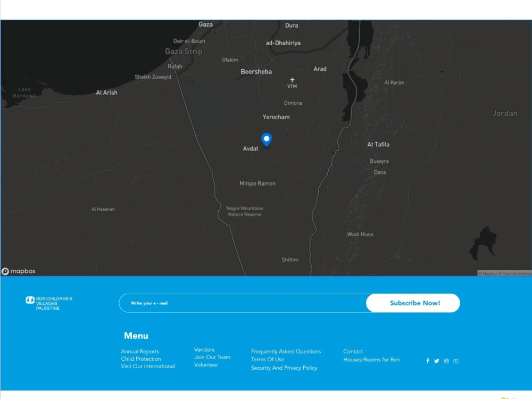
Task: Open Visit Our International link
Action: click(x=148, y=367)
